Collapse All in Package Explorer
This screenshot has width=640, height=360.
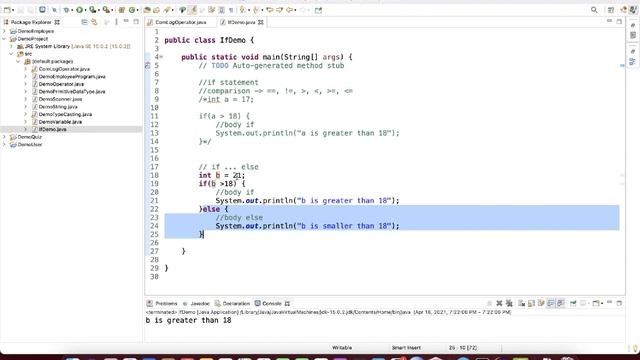pos(84,22)
